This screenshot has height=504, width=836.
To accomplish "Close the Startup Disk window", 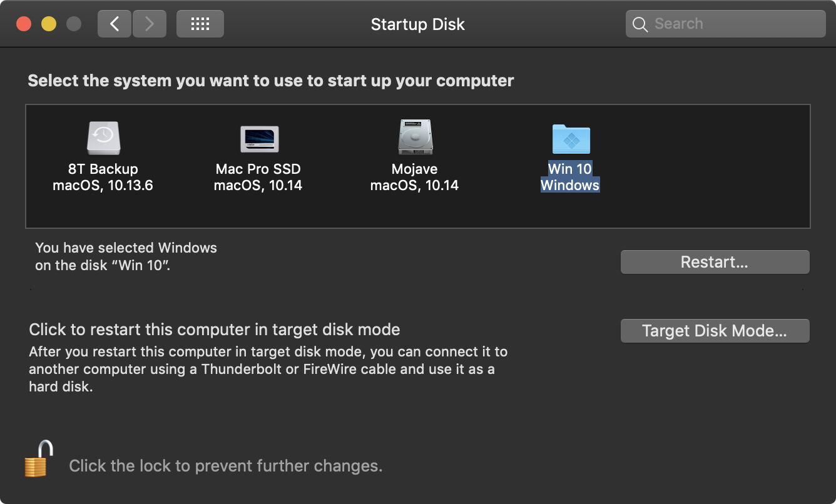I will point(24,24).
